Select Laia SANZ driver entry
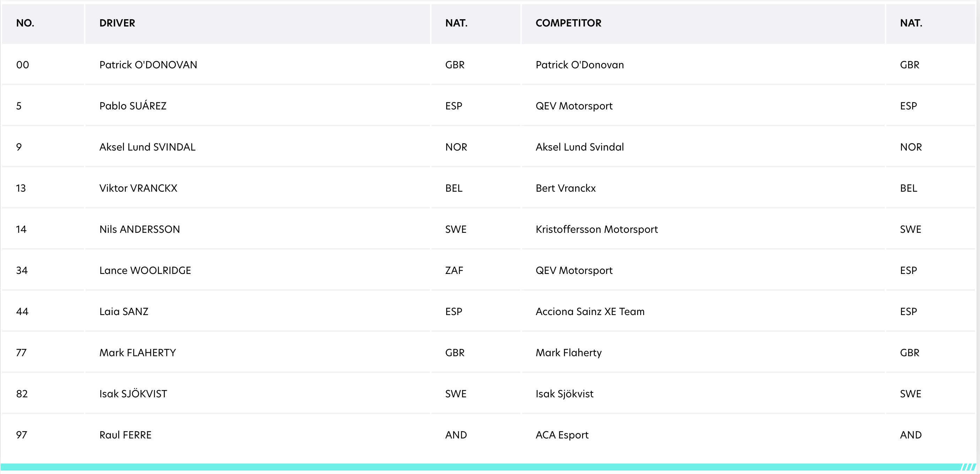Viewport: 980px width, 474px height. tap(124, 311)
